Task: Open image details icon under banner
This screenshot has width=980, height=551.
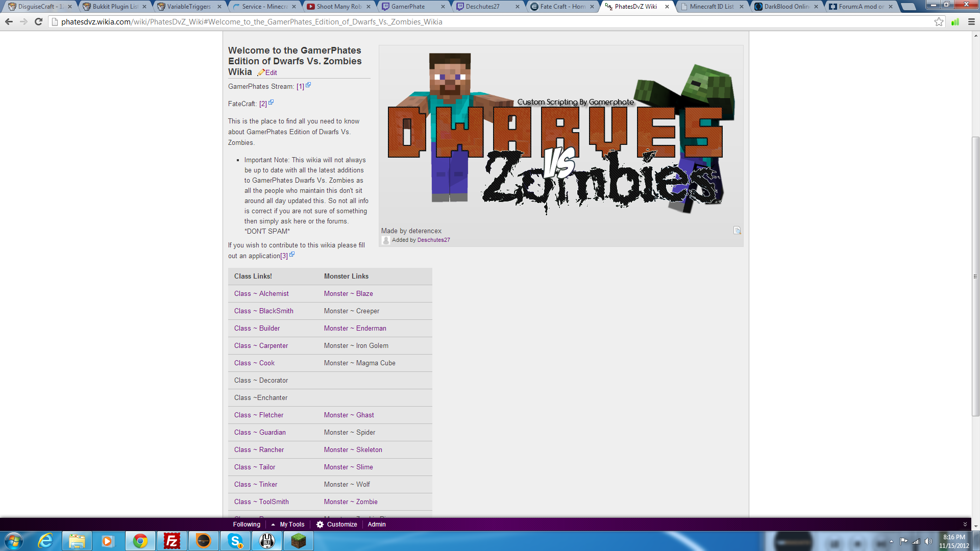Action: coord(737,231)
